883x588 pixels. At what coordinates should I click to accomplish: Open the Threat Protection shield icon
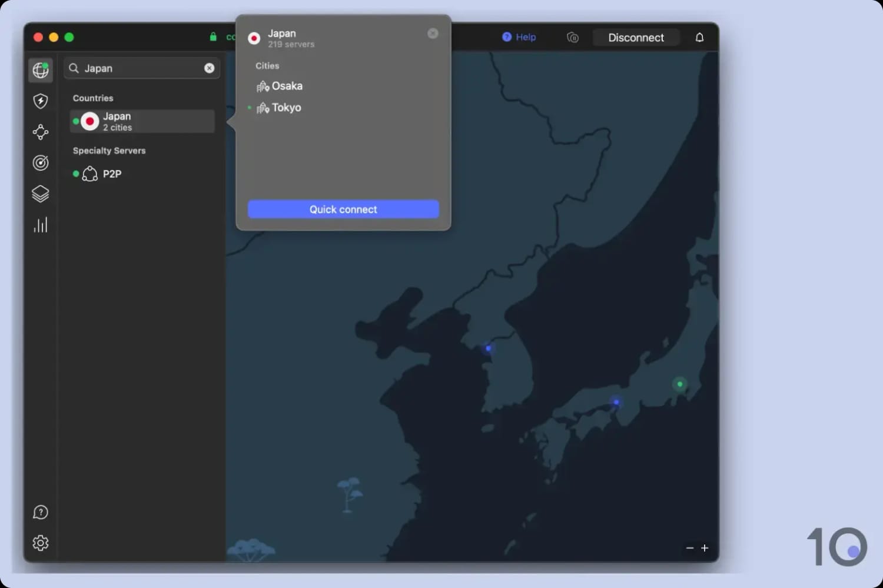(41, 101)
